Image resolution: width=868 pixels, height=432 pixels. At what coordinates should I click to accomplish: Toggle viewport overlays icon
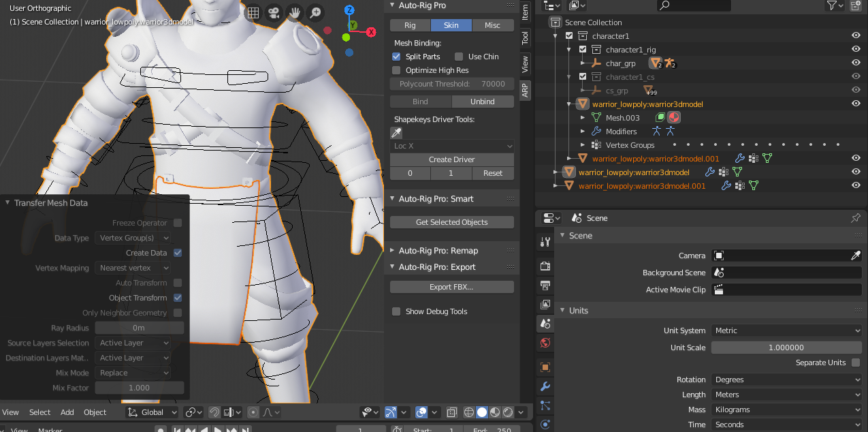(421, 412)
